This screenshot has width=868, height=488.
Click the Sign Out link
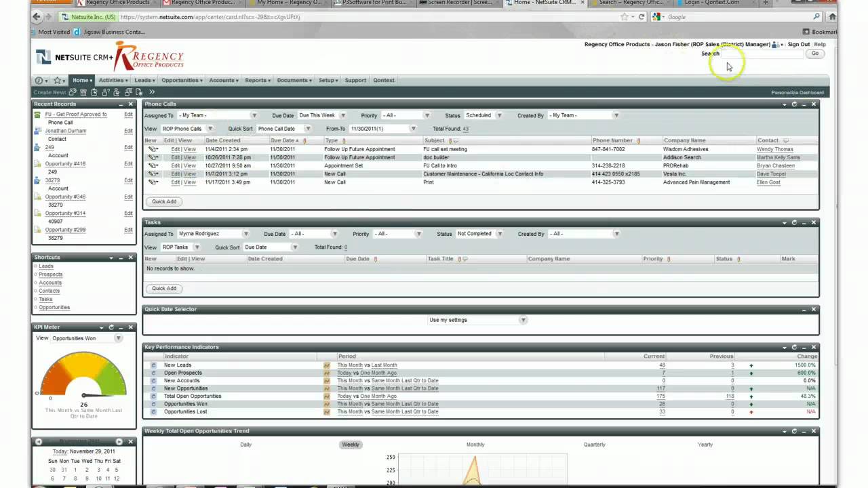tap(799, 45)
